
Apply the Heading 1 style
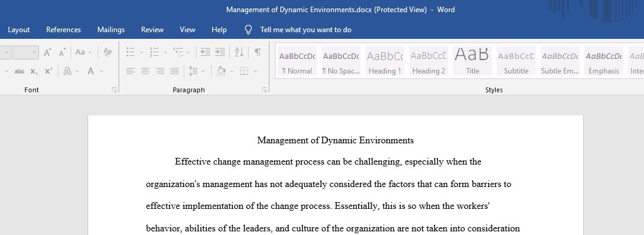(385, 61)
